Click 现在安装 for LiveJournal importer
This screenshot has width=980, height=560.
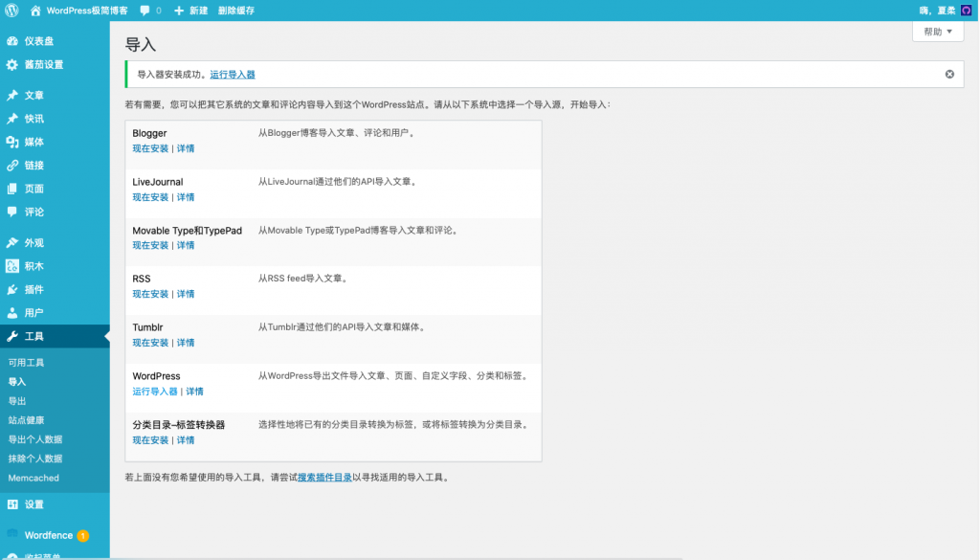(150, 197)
